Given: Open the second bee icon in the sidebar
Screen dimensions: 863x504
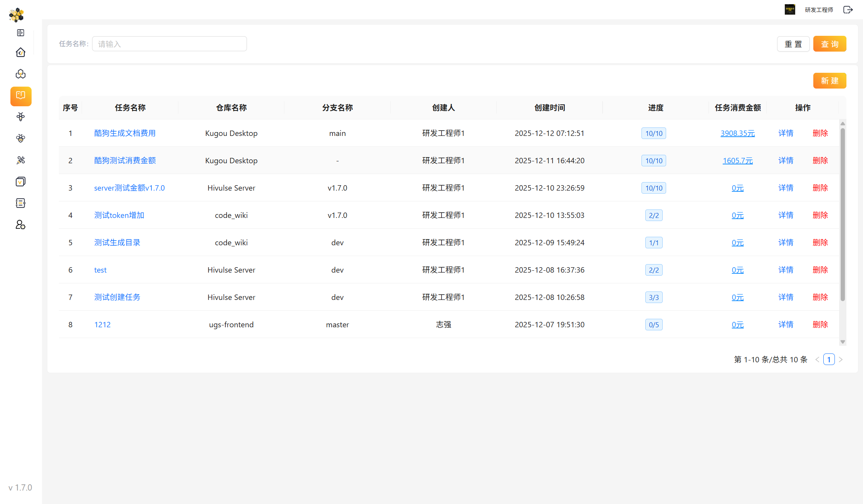Looking at the screenshot, I should click(20, 138).
